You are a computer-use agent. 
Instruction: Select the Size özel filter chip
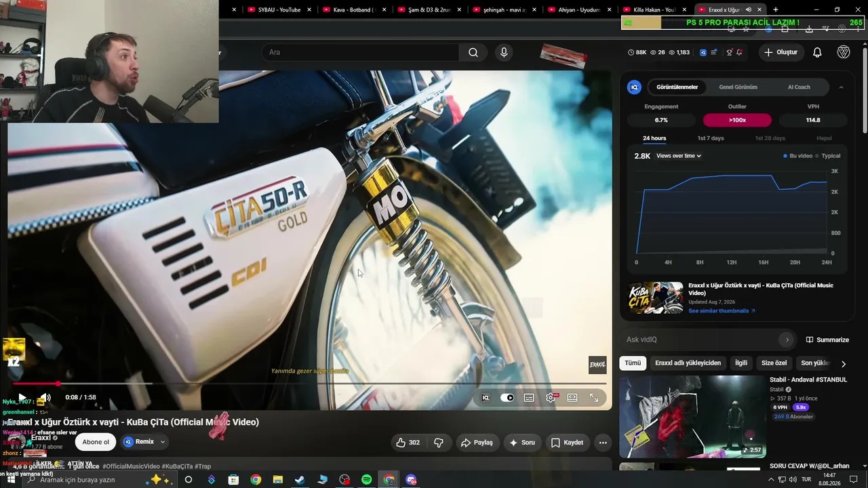tap(774, 363)
